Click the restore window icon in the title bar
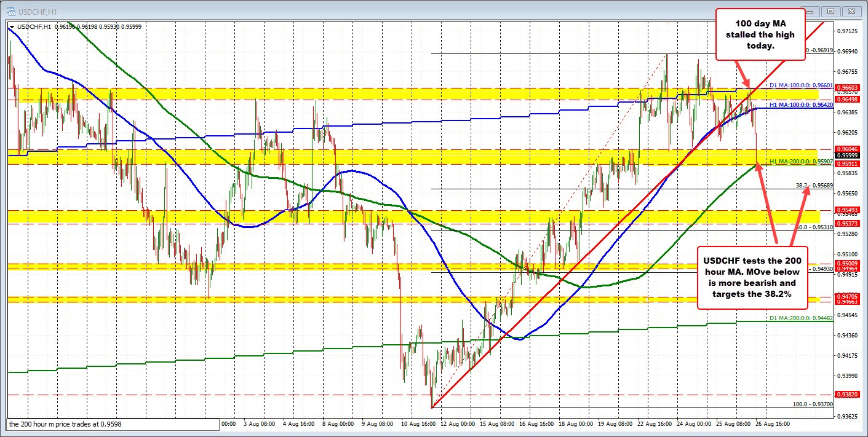 pos(832,11)
